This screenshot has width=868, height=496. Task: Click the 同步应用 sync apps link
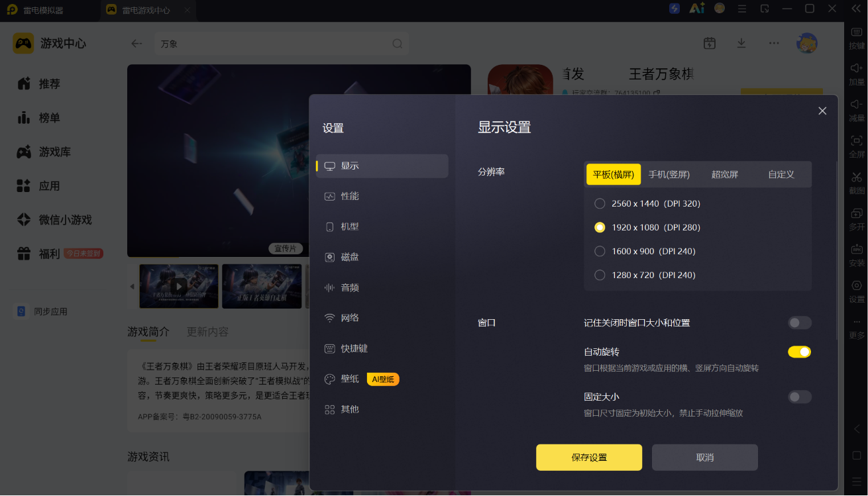[42, 311]
